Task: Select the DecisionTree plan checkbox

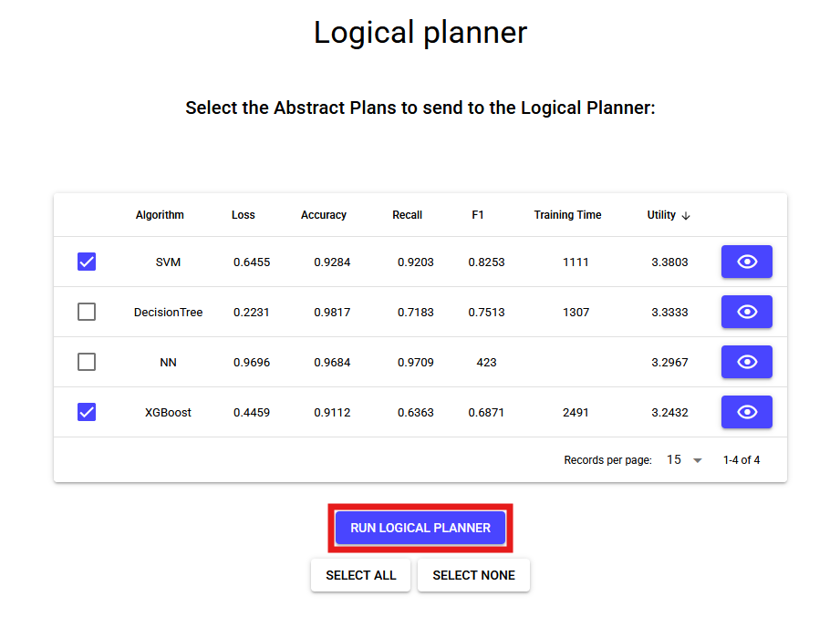Action: [x=86, y=312]
